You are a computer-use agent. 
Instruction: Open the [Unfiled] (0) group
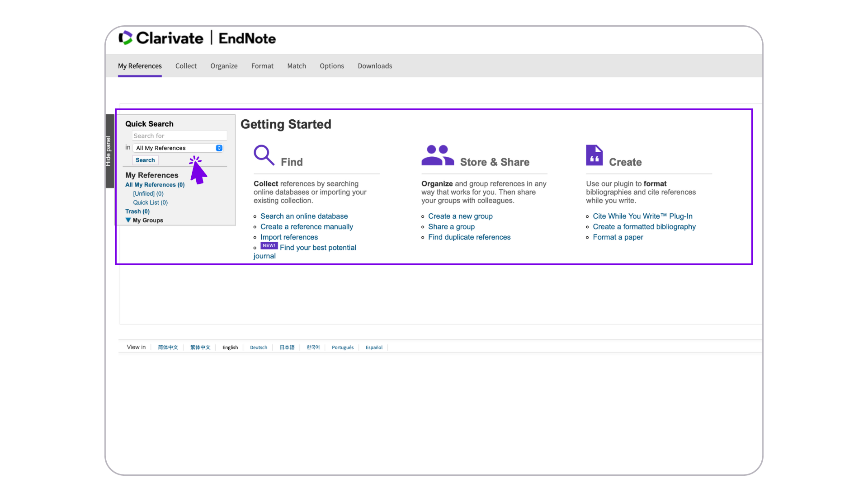click(x=148, y=193)
